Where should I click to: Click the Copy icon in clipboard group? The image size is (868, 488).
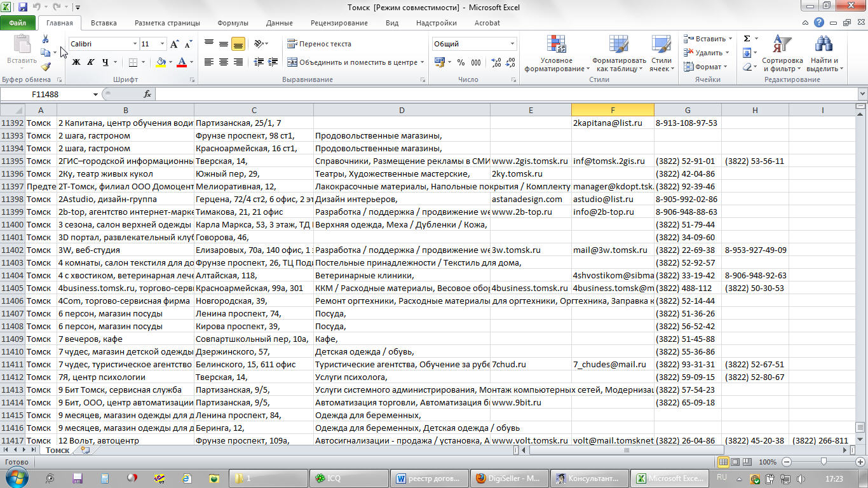(45, 53)
